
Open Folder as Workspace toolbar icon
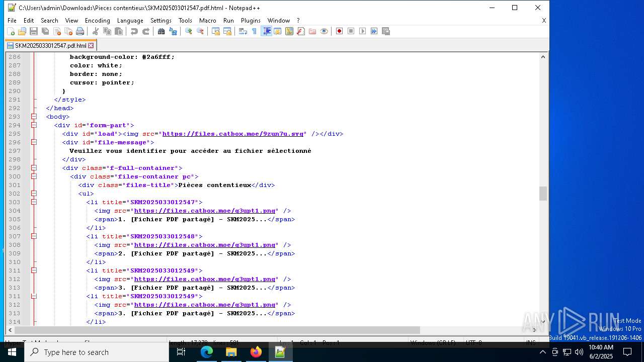click(x=312, y=31)
